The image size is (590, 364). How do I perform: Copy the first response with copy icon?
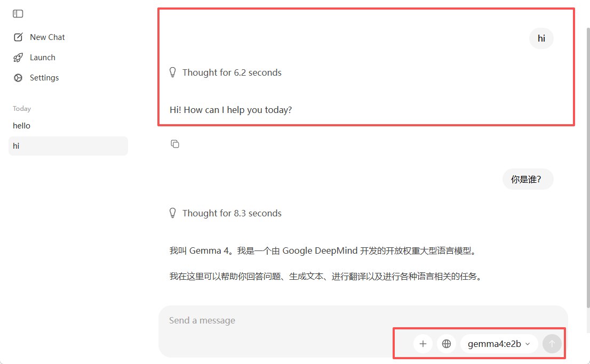175,144
